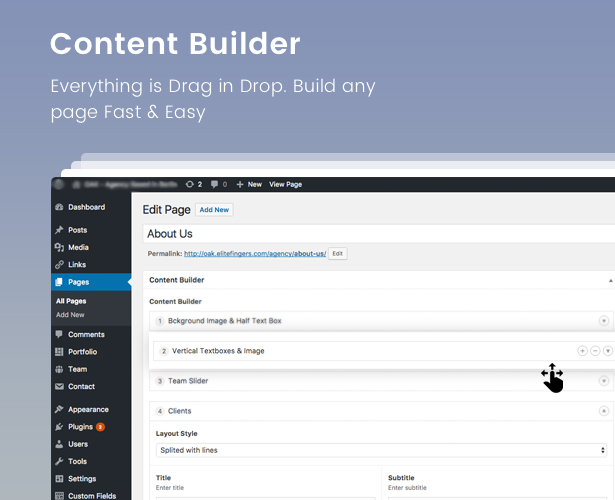This screenshot has width=615, height=500.
Task: Add a layout after Vertical Textboxes & Image
Action: click(582, 351)
